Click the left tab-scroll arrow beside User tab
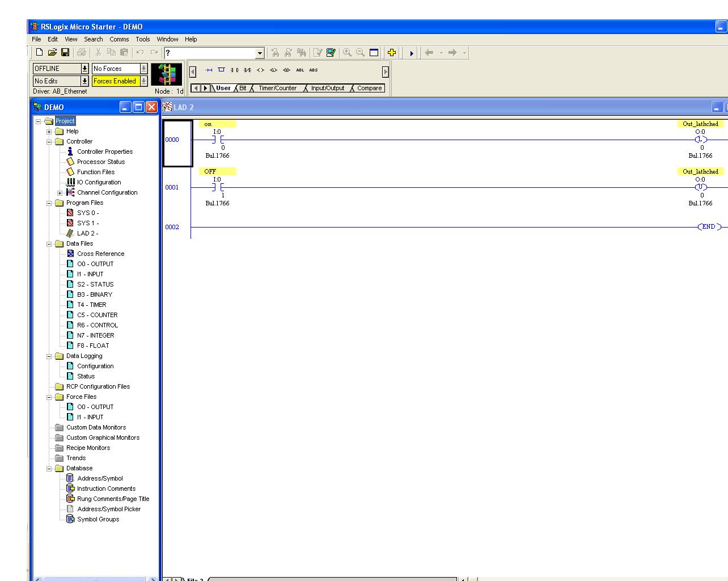 pyautogui.click(x=196, y=88)
